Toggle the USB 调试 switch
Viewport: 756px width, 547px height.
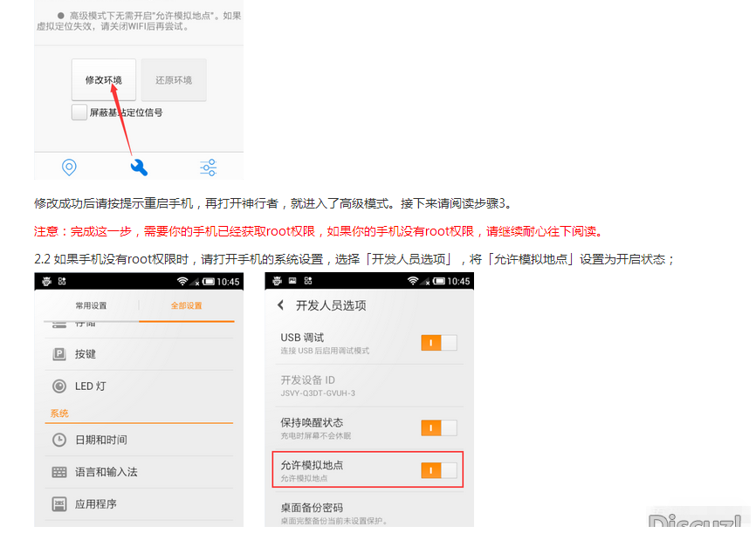pyautogui.click(x=439, y=343)
